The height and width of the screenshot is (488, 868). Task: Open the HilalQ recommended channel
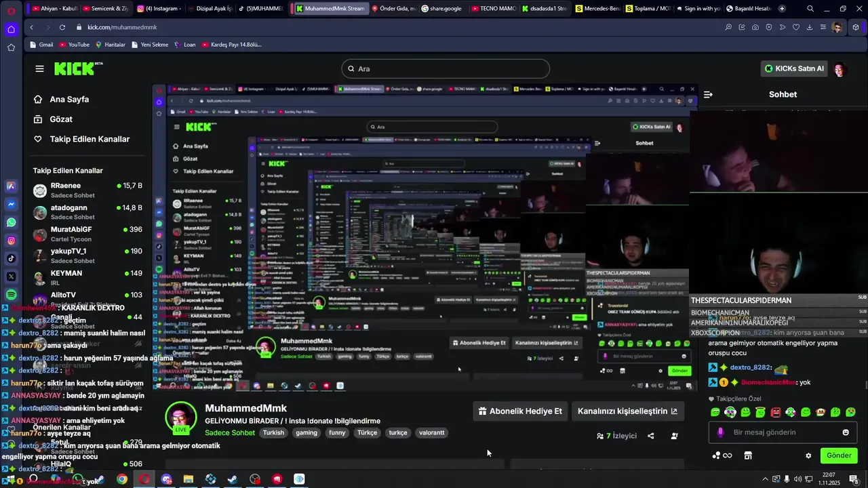point(88,464)
